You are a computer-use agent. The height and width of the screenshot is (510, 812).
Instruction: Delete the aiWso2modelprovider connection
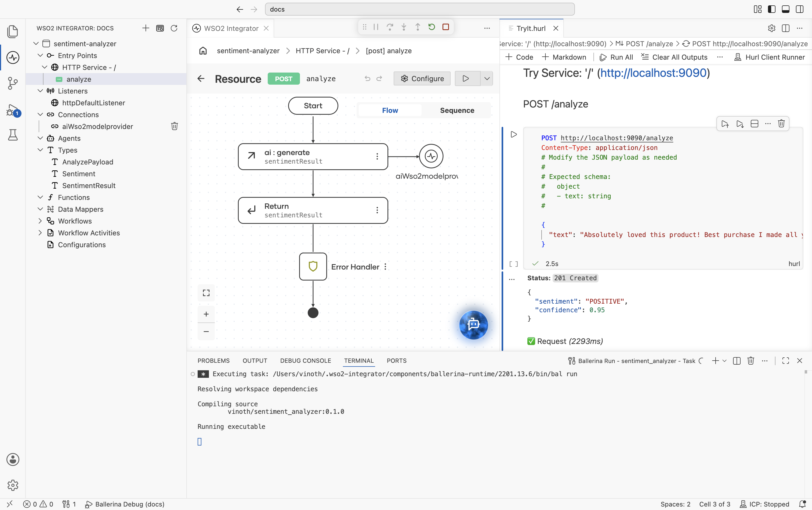tap(174, 126)
